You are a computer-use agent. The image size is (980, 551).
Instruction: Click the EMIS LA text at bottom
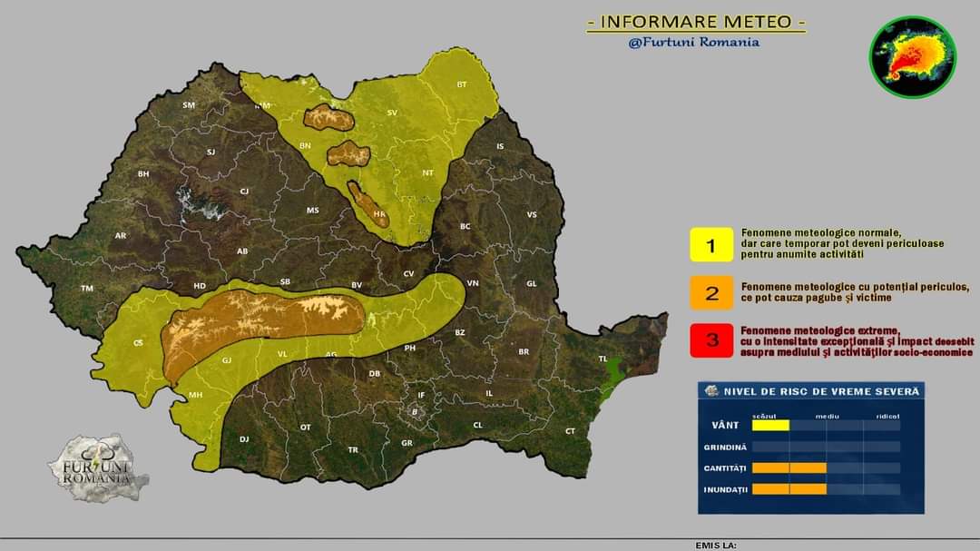click(x=716, y=546)
